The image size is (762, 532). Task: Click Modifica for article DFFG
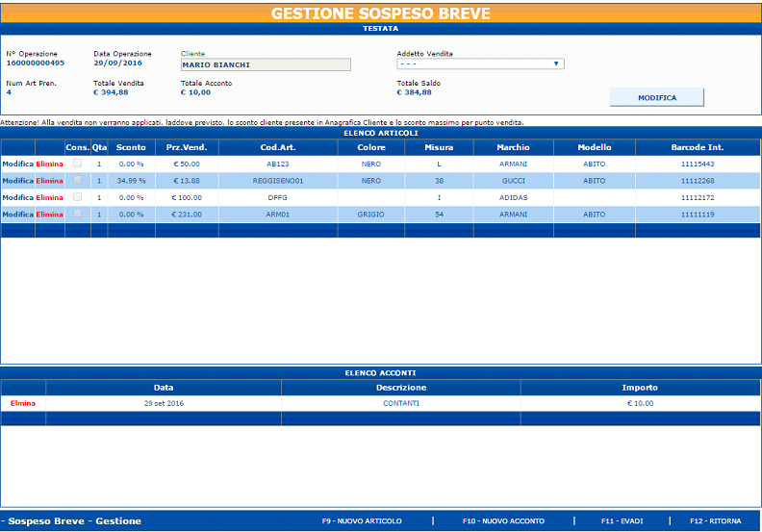(17, 198)
